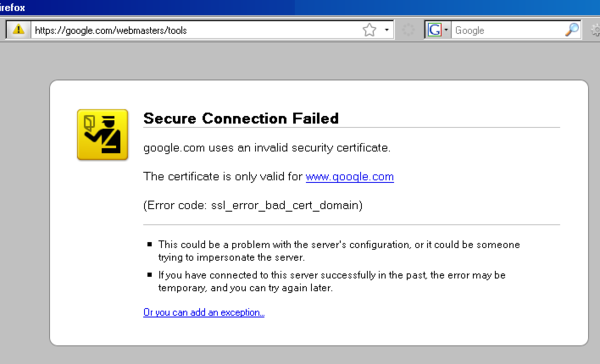Click the bullet about server's configuration problem
The image size is (600, 364).
tap(339, 251)
